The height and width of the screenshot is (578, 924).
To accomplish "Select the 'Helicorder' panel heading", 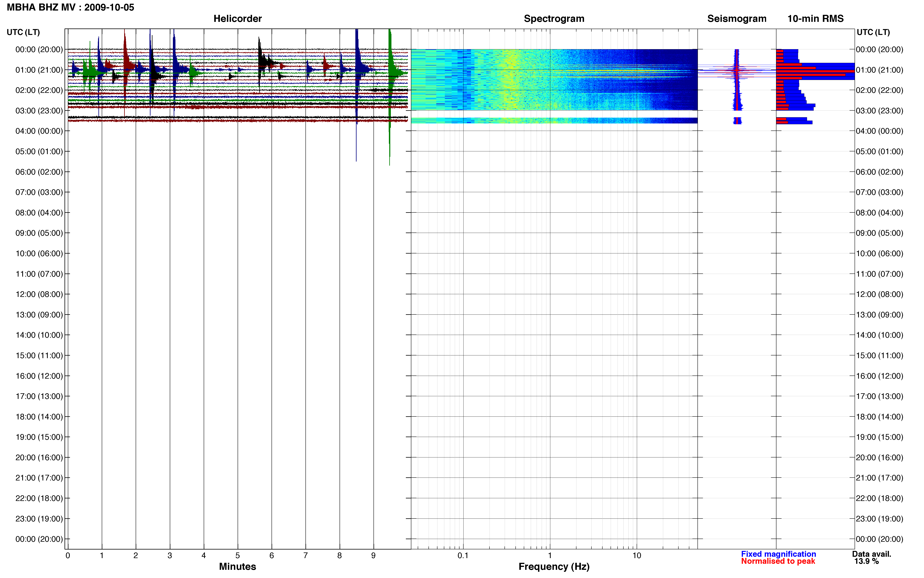I will click(237, 18).
